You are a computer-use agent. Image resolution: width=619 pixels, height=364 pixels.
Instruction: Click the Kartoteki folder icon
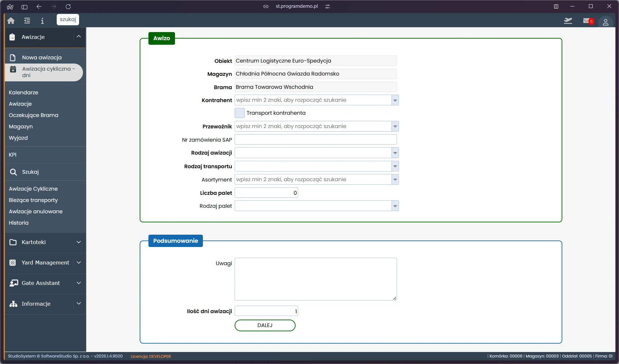(13, 242)
